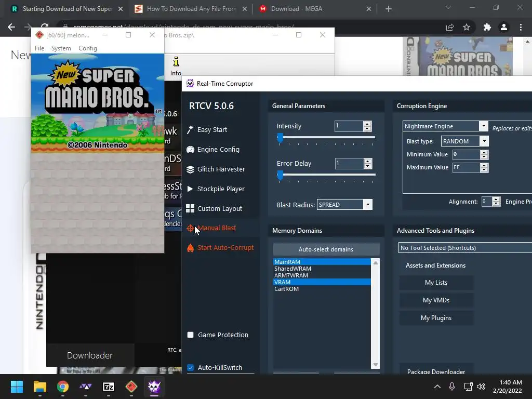Screen dimensions: 532x399
Task: Adjust the Intensity slider handle
Action: point(280,138)
